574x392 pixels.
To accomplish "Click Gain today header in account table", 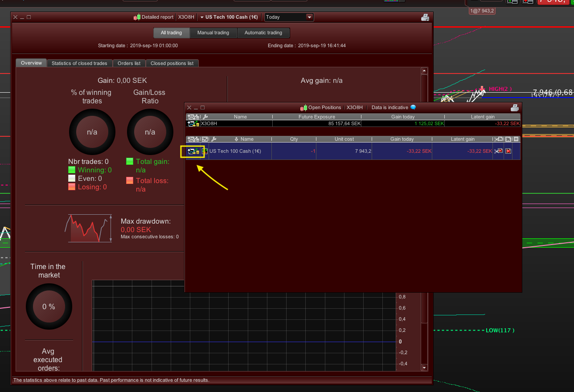I will [x=403, y=117].
